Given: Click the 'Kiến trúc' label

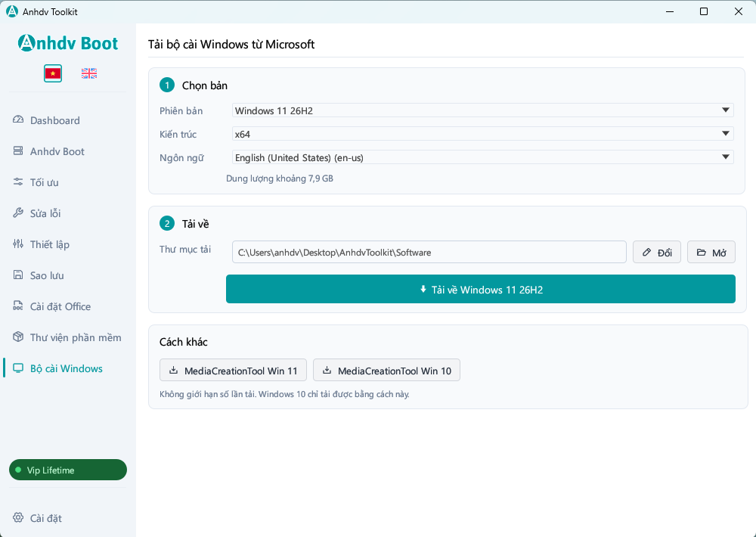Looking at the screenshot, I should coord(178,134).
